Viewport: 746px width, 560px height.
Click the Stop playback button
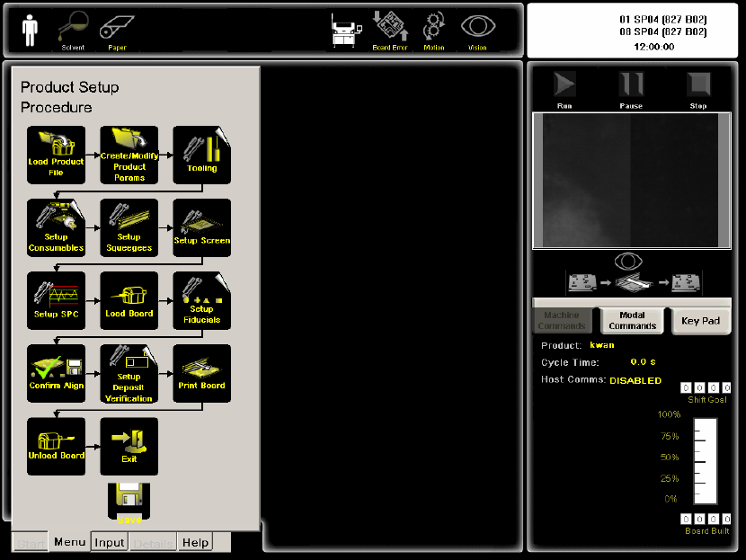point(698,90)
